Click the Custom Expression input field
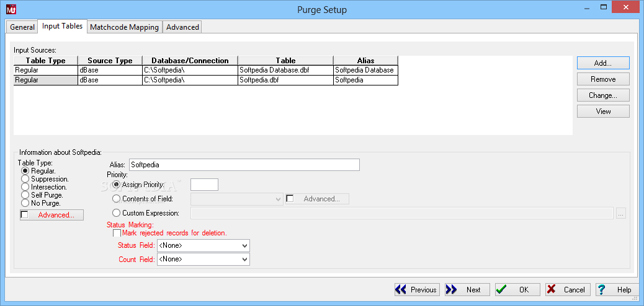The image size is (644, 306). tap(403, 213)
